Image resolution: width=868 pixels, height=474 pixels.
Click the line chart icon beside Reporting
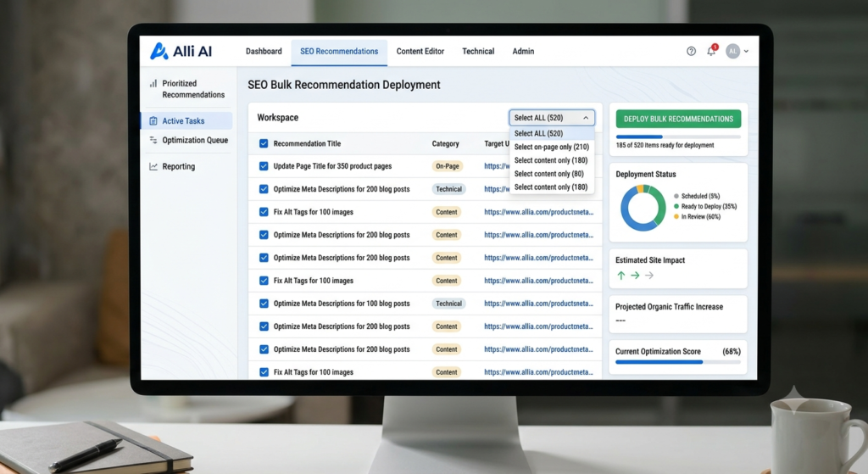point(153,166)
